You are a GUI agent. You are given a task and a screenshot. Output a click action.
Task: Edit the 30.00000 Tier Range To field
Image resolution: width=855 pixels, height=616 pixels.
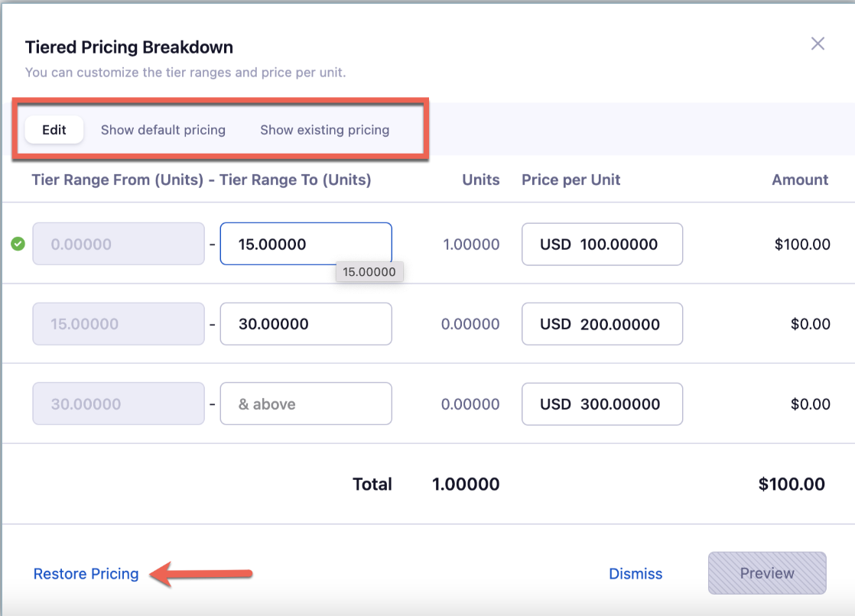[306, 324]
